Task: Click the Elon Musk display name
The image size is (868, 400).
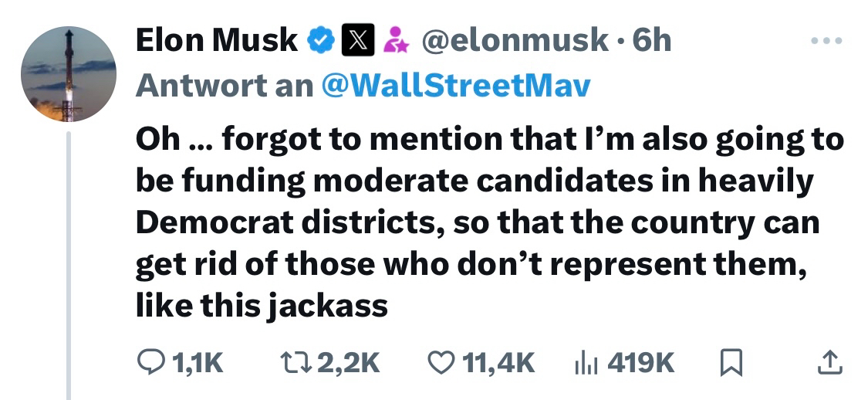Action: click(x=217, y=40)
